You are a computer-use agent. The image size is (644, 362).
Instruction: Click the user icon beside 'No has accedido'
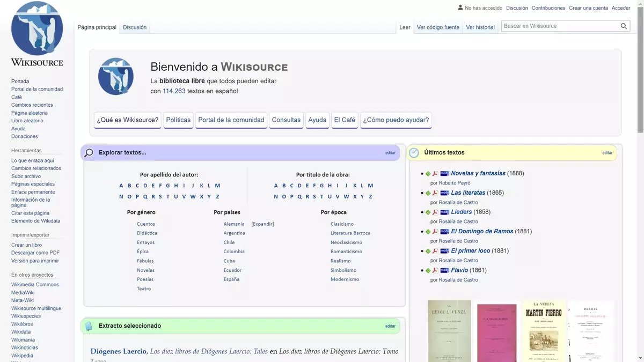click(460, 8)
